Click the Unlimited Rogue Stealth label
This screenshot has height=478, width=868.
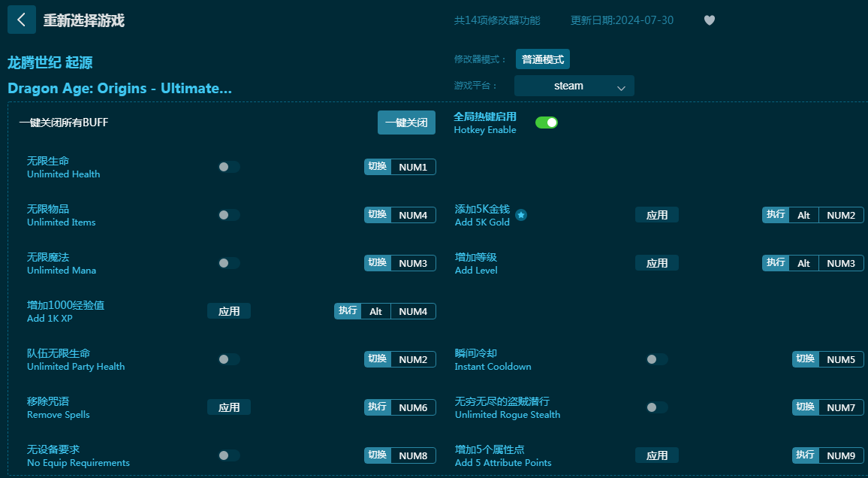[508, 415]
